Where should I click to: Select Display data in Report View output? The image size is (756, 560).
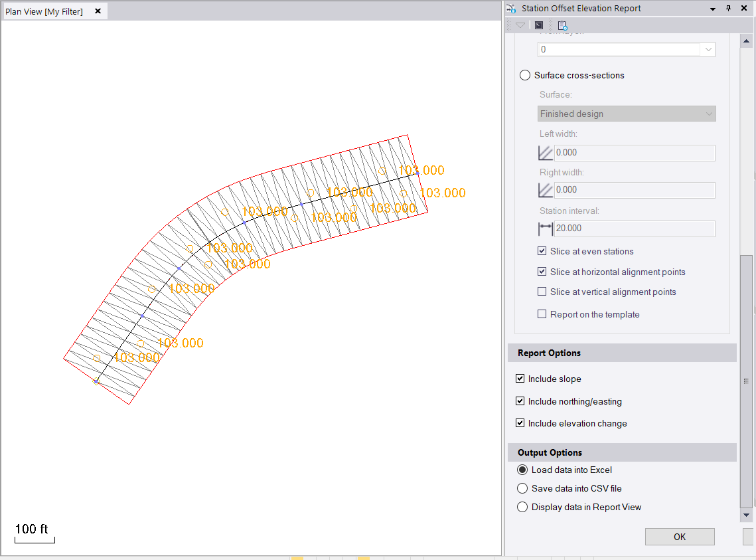point(522,507)
